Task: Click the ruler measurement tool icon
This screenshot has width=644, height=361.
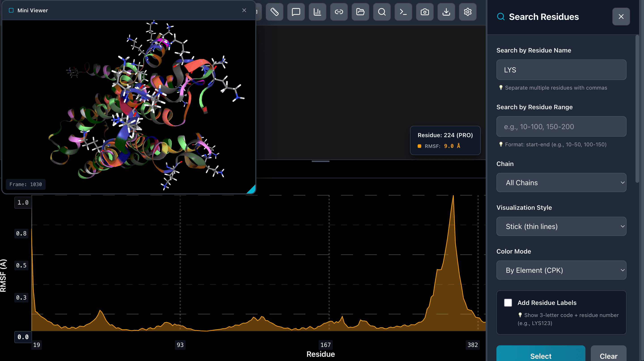Action: 274,12
